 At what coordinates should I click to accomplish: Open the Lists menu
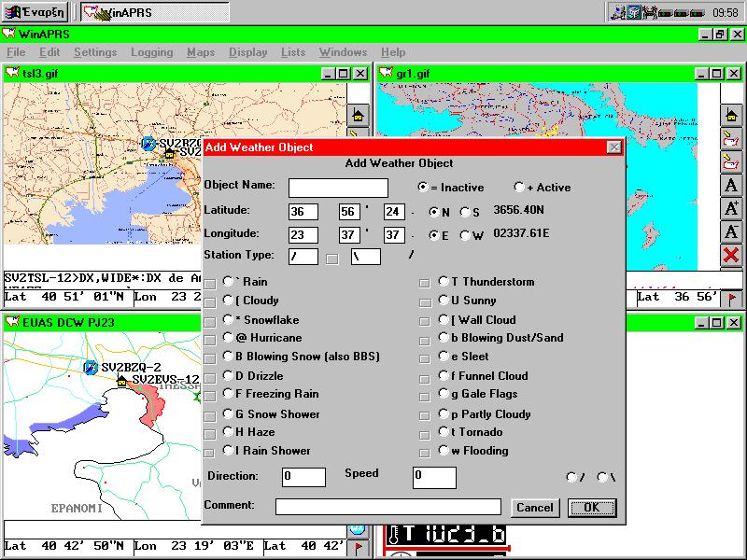pyautogui.click(x=293, y=52)
